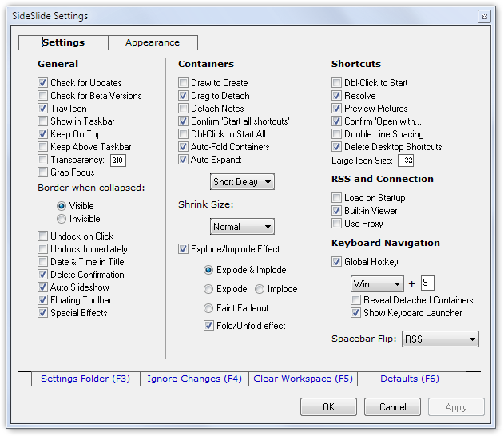Open the Shrink Size Normal dropdown
This screenshot has height=436, width=504.
(242, 227)
